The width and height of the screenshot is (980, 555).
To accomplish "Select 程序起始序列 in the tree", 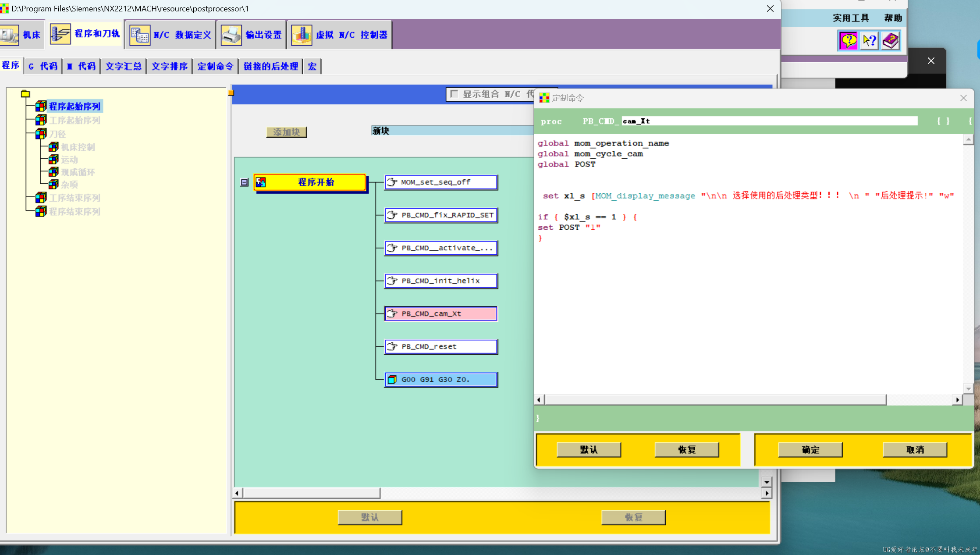I will (75, 106).
